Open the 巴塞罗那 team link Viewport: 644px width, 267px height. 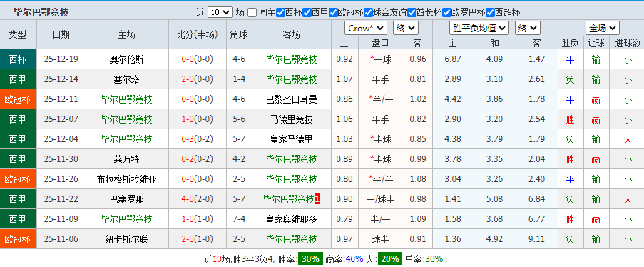126,199
